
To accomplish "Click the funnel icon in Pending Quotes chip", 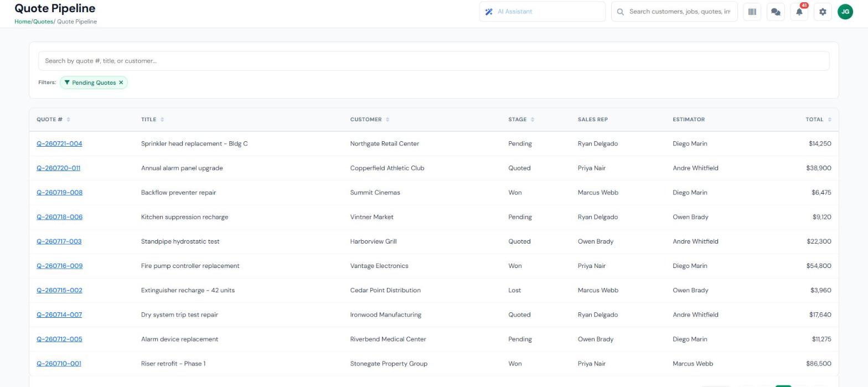I will pos(67,82).
